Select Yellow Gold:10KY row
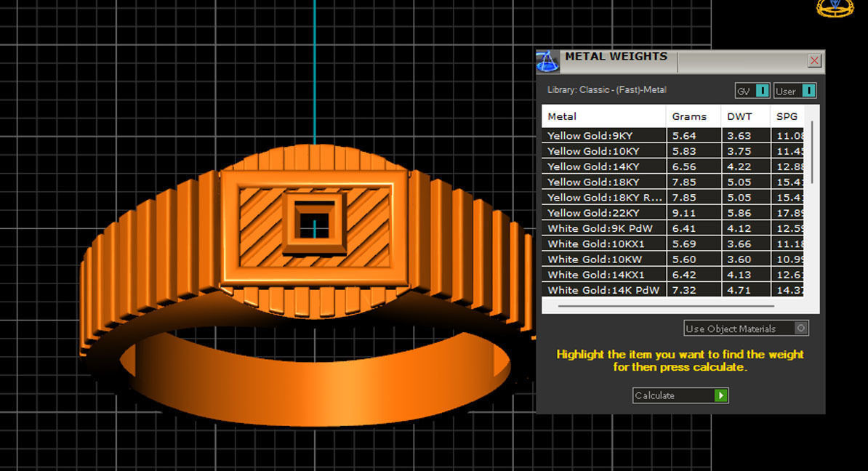Screen dimensions: 868x471 [672, 151]
